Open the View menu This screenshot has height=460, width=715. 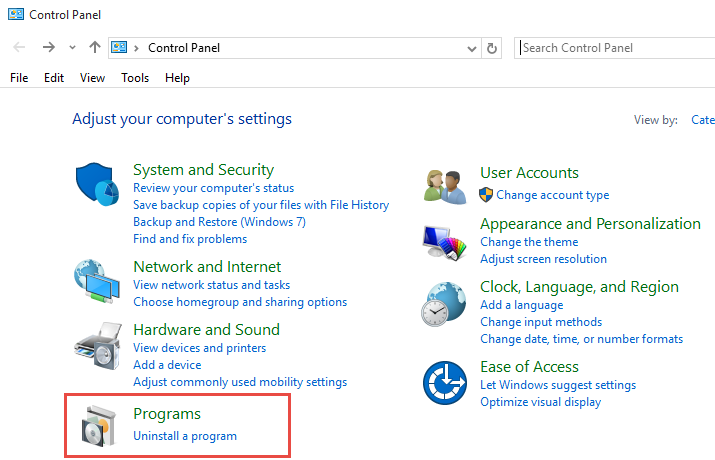pos(92,78)
